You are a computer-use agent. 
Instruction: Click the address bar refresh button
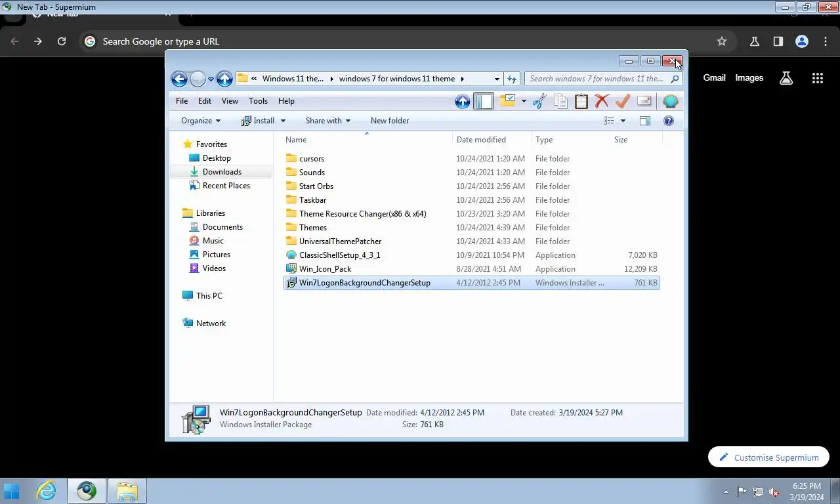click(x=512, y=79)
